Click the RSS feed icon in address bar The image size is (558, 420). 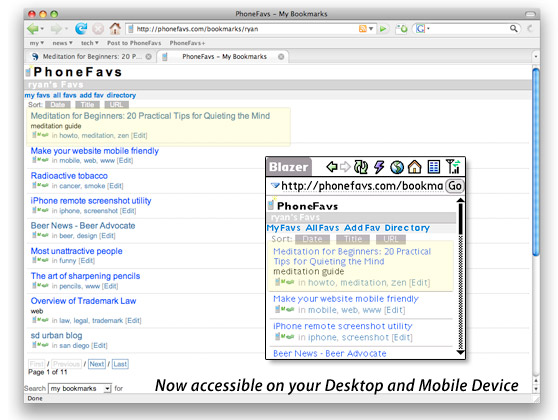click(362, 29)
